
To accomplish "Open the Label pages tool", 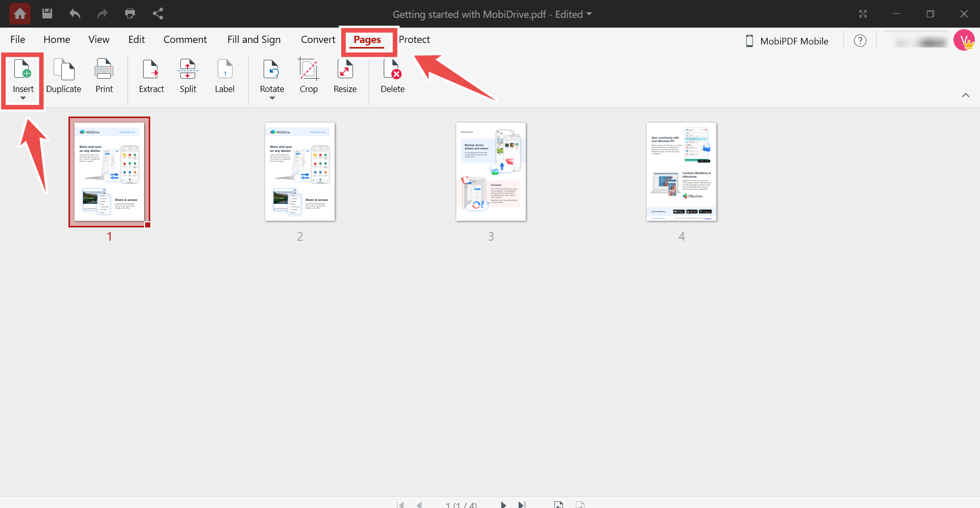I will pos(224,76).
